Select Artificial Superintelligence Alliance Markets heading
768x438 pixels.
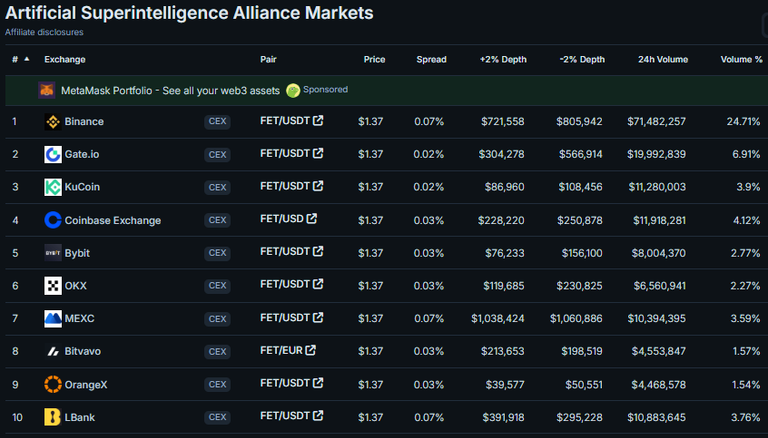click(189, 13)
